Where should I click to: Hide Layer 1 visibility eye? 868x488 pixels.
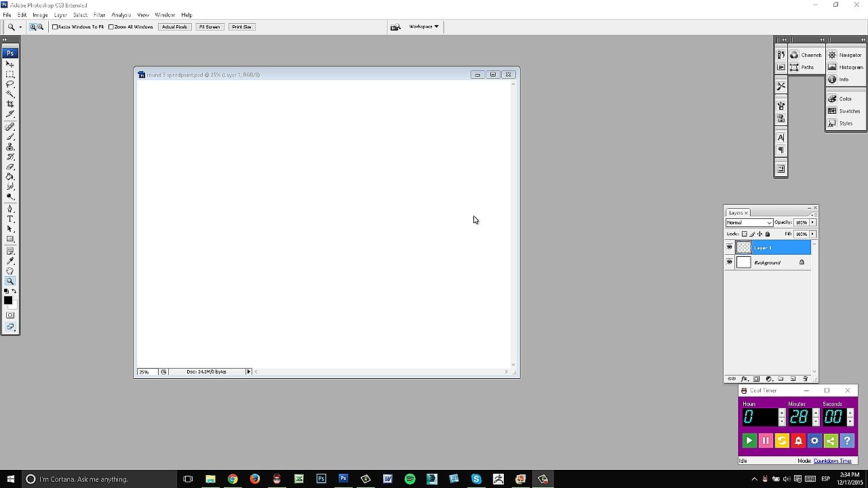[x=730, y=247]
